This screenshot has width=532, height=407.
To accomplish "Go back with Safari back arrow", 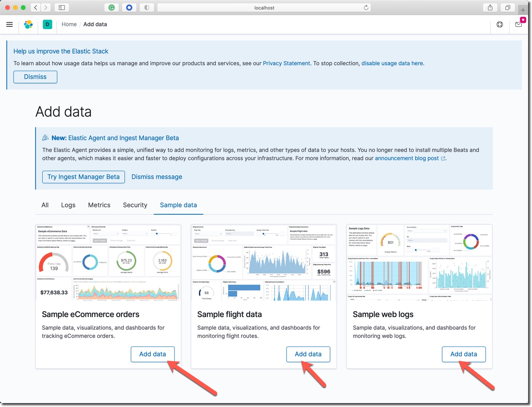I will point(36,7).
